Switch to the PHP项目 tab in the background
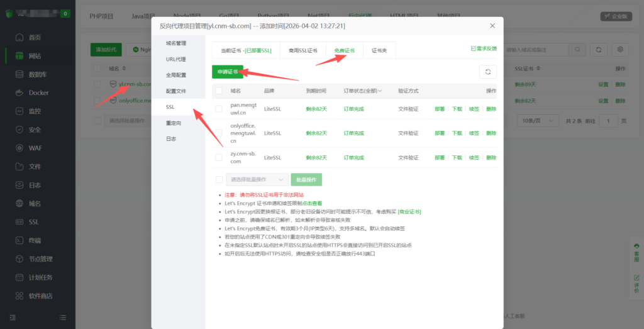The image size is (644, 329). click(101, 16)
